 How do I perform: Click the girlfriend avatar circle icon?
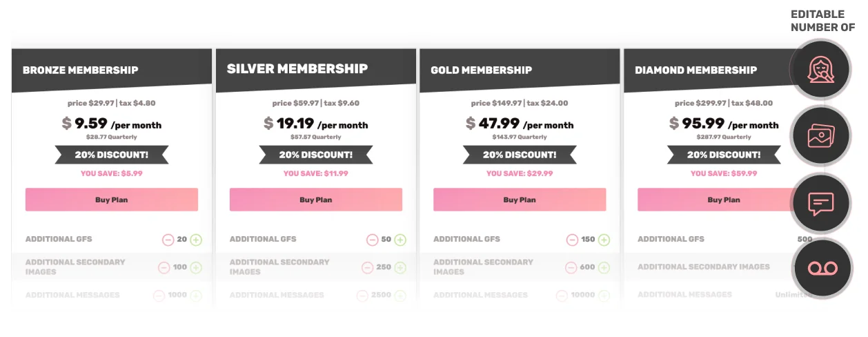point(821,69)
